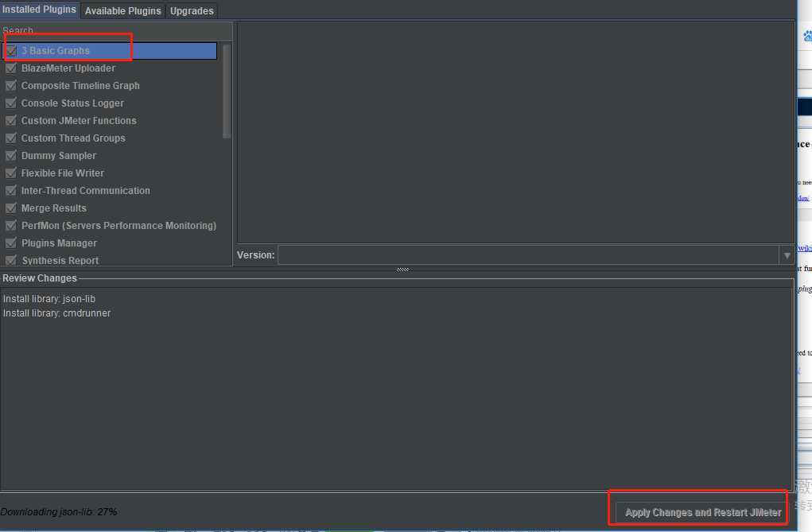The height and width of the screenshot is (532, 812).
Task: Click inside the Version combo box field
Action: coord(528,255)
